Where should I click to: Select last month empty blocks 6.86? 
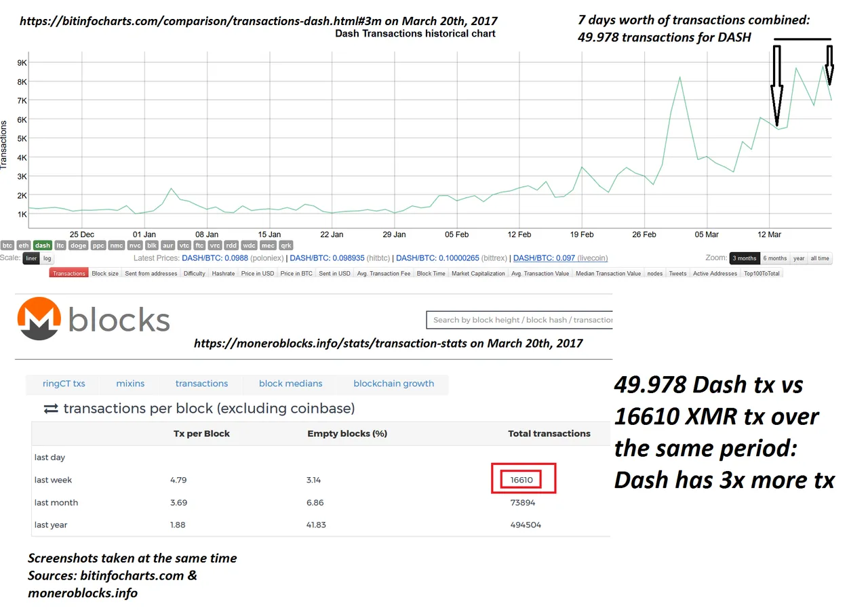[315, 502]
